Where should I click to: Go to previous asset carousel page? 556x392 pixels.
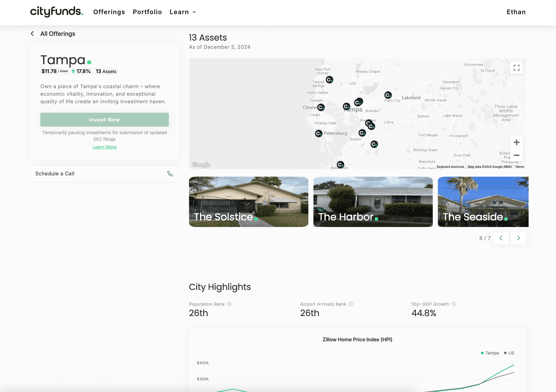point(501,238)
